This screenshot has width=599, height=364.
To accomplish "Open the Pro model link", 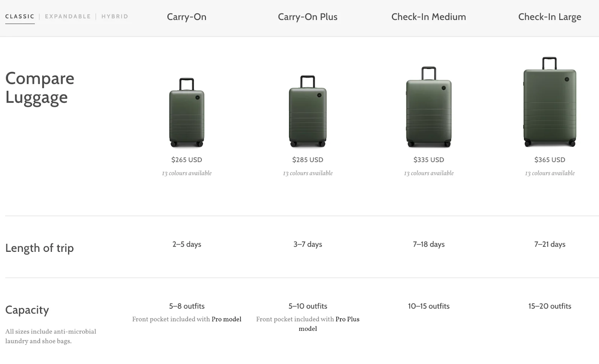I will [226, 319].
